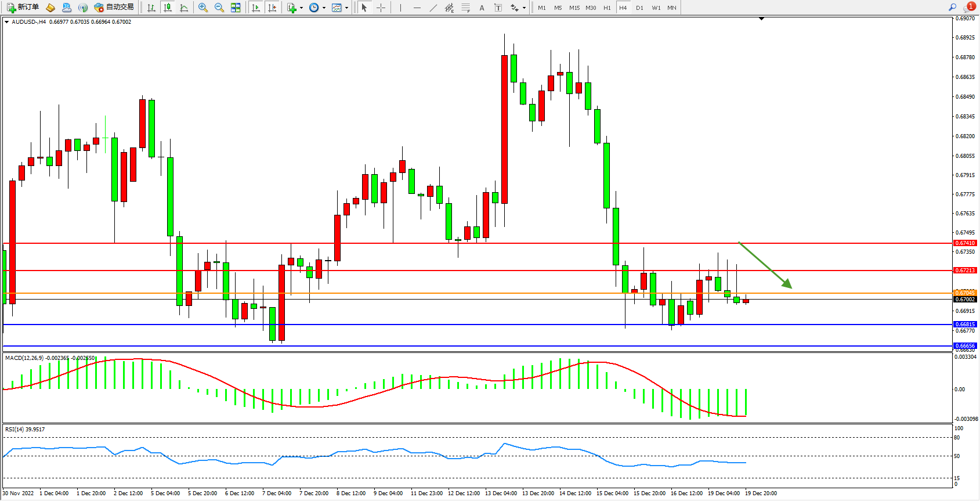Zoom out of the chart
The width and height of the screenshot is (980, 501).
219,8
